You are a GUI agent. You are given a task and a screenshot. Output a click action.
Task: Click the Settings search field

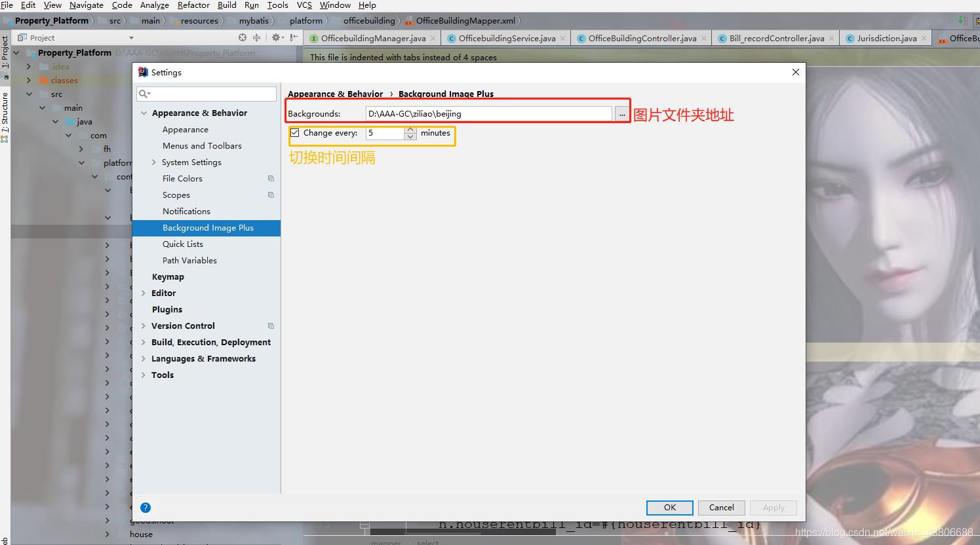(206, 94)
